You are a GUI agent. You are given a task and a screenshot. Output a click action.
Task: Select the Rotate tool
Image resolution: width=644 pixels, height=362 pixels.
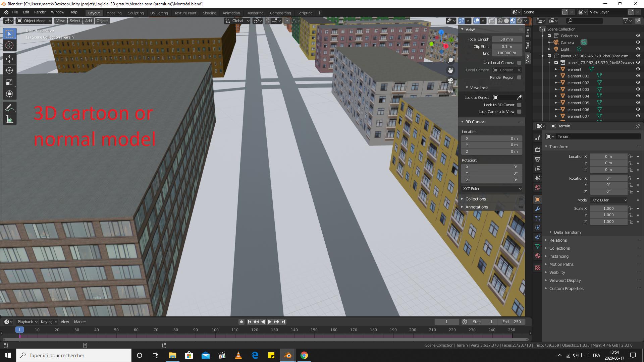(x=9, y=71)
